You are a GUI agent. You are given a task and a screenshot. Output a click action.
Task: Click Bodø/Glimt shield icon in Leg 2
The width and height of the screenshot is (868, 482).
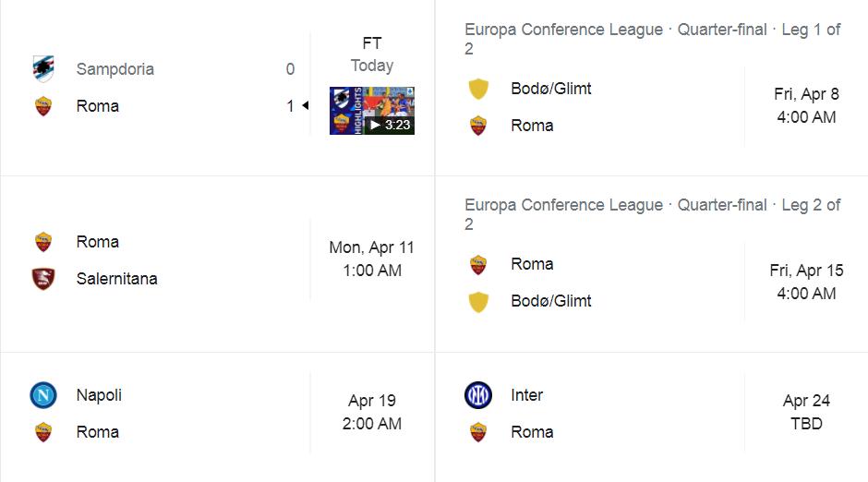click(x=478, y=302)
